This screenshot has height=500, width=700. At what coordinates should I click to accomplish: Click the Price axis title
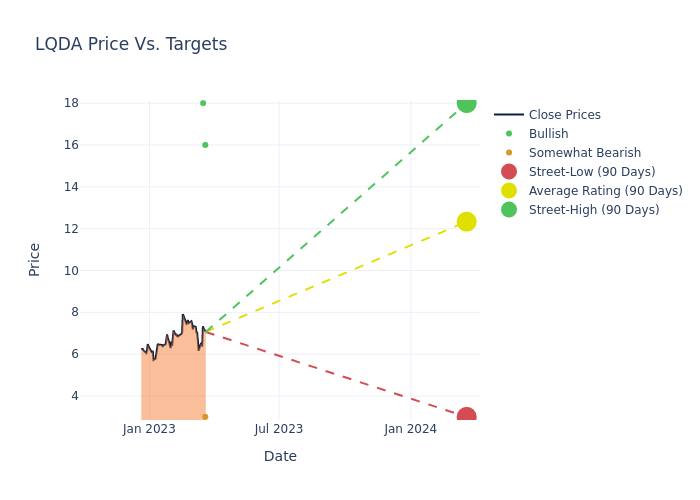click(35, 259)
